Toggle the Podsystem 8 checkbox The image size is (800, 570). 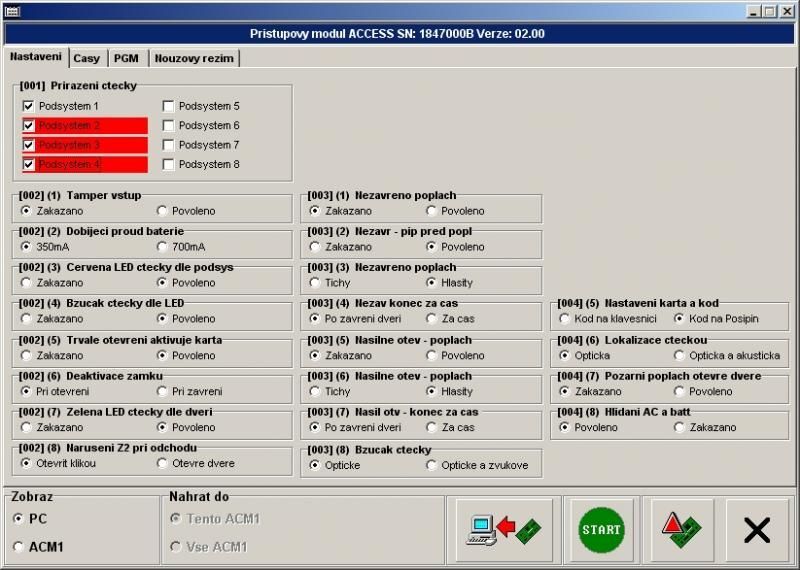(169, 164)
